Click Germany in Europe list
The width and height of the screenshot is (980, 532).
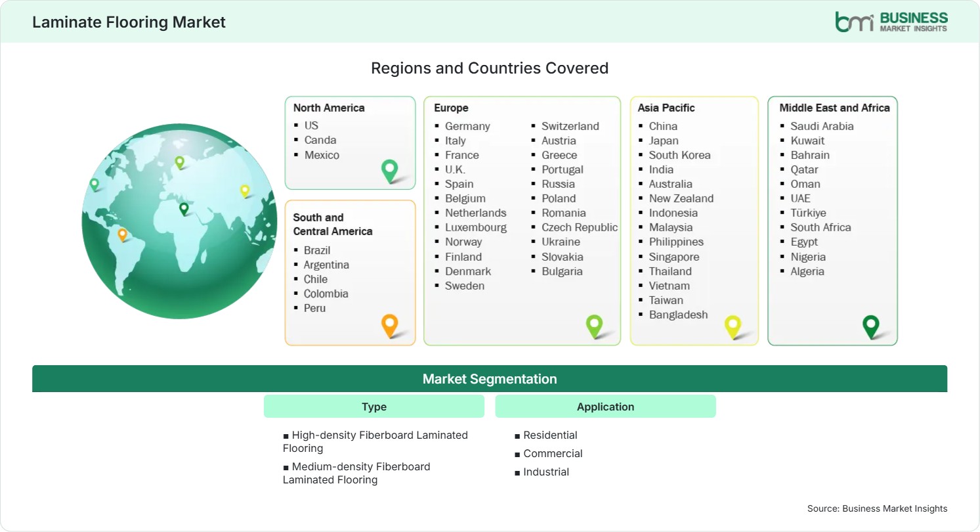coord(467,126)
